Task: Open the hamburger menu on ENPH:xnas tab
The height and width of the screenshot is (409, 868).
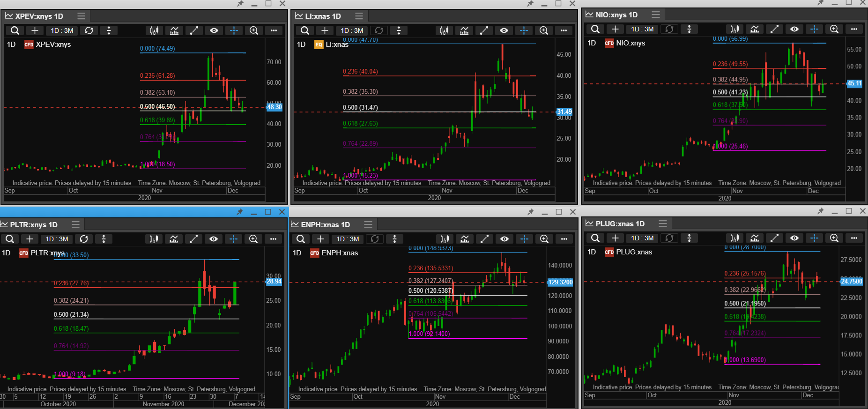Action: pos(368,224)
